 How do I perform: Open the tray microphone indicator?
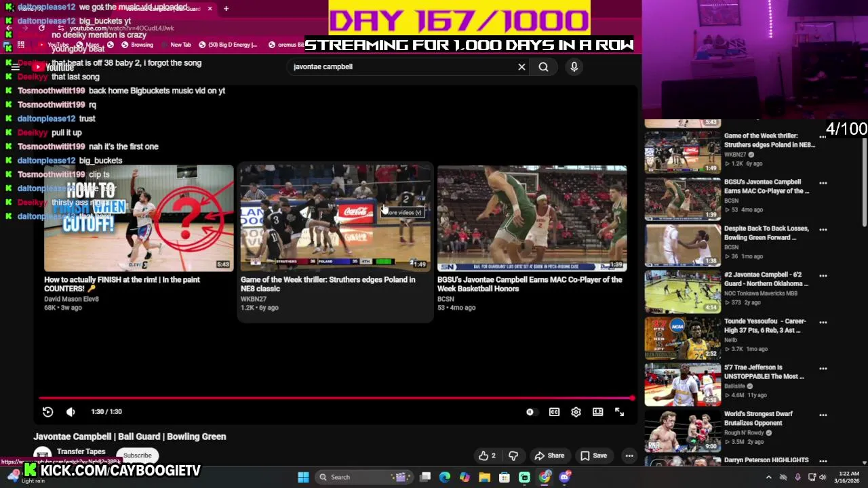(797, 477)
